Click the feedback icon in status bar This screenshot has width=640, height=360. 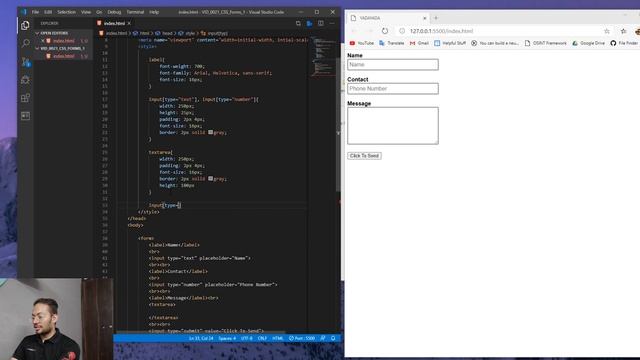pyautogui.click(x=323, y=338)
